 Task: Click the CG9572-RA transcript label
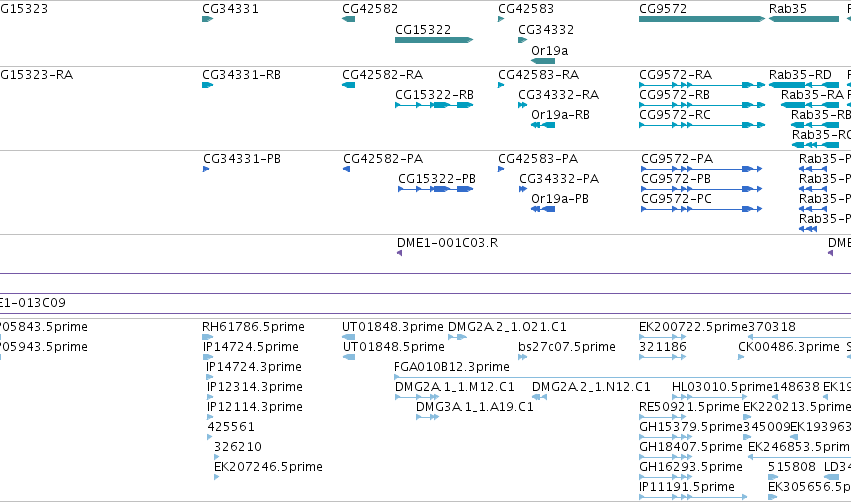[x=676, y=75]
